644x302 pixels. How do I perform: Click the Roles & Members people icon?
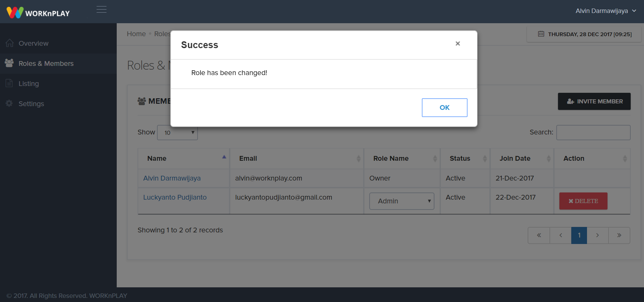[9, 63]
